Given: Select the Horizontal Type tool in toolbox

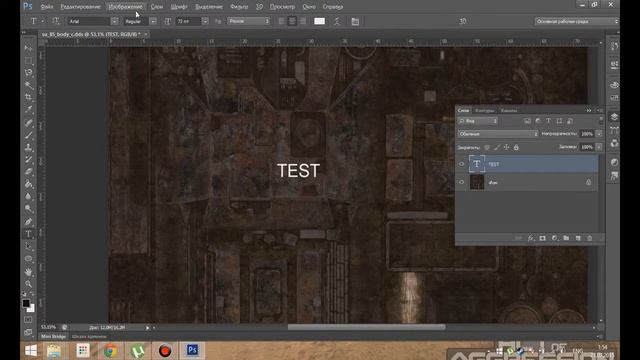Looking at the screenshot, I should coord(28,234).
